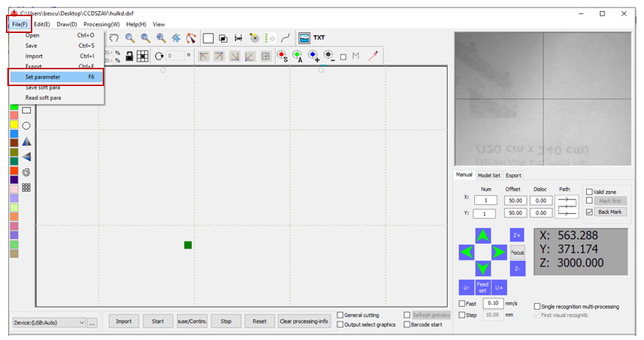Switch to the Export tab
This screenshot has width=644, height=340.
pyautogui.click(x=514, y=175)
